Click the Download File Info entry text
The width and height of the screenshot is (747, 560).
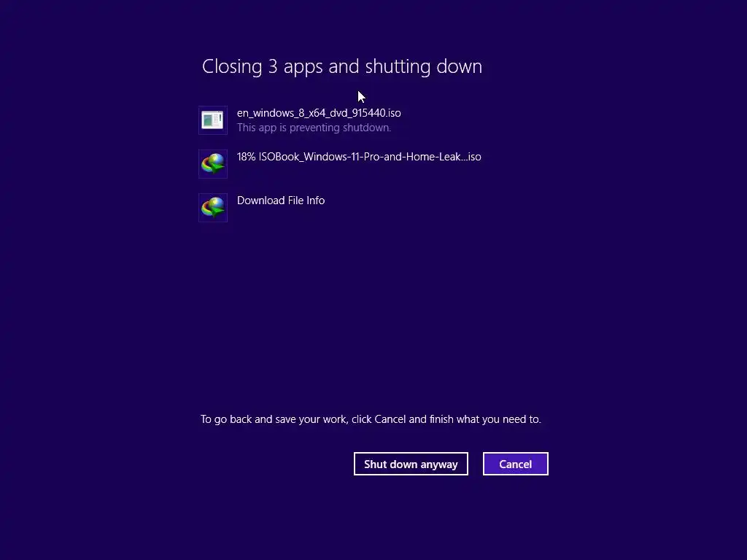coord(281,201)
